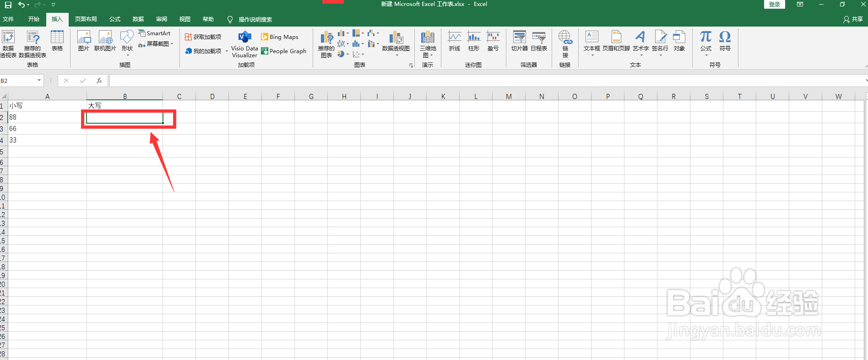Viewport: 868px width, 360px height.
Task: Insert a 符号 symbol
Action: click(725, 41)
